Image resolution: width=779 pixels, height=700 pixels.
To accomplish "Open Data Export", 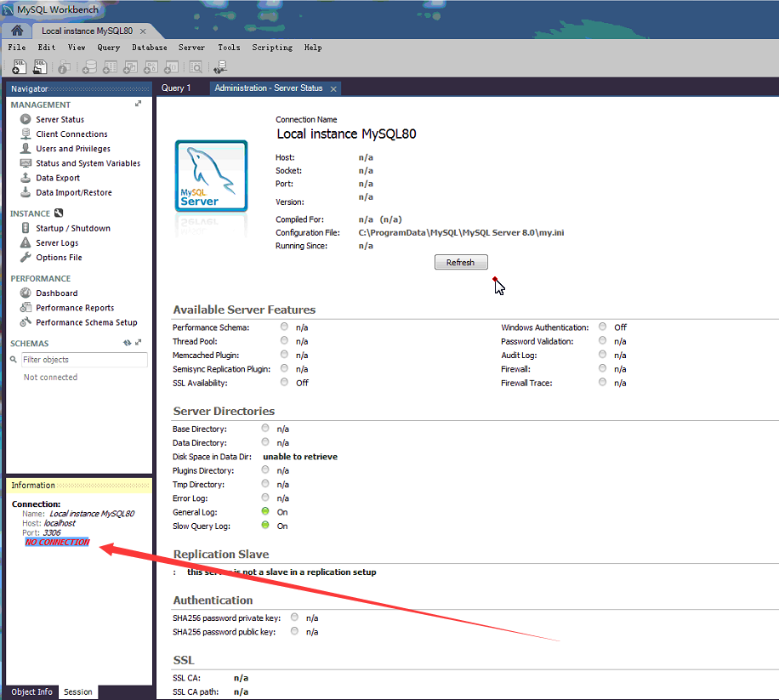I will [58, 178].
